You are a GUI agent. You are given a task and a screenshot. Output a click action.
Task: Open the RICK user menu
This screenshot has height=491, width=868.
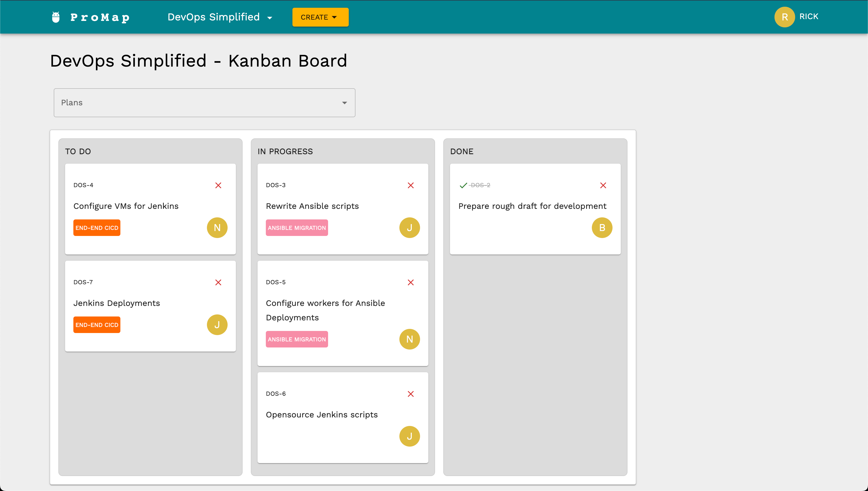[x=796, y=17]
